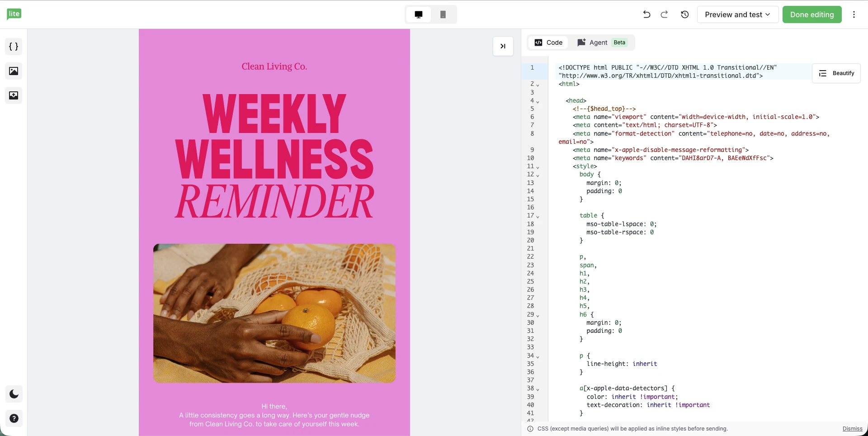868x436 pixels.
Task: Open the curly braces variables panel
Action: tap(14, 47)
